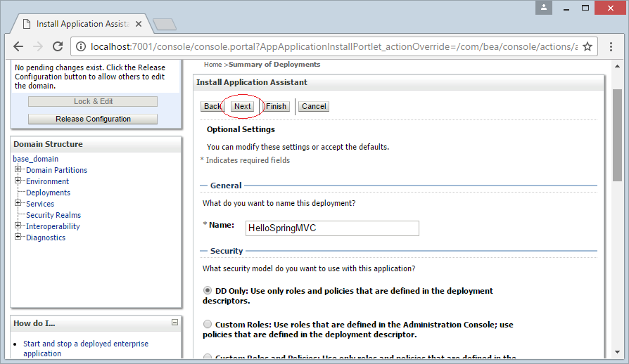Open Diagnostics in domain tree
The height and width of the screenshot is (364, 629).
click(46, 238)
